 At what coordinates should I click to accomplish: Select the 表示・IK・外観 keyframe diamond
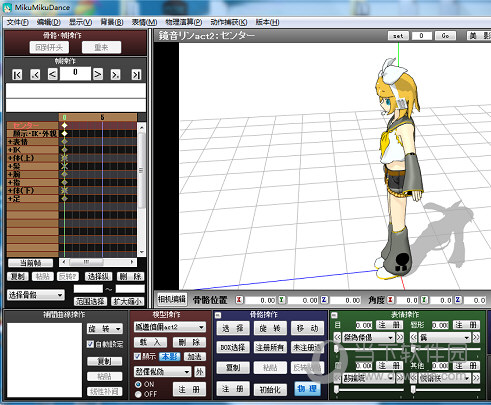point(64,133)
